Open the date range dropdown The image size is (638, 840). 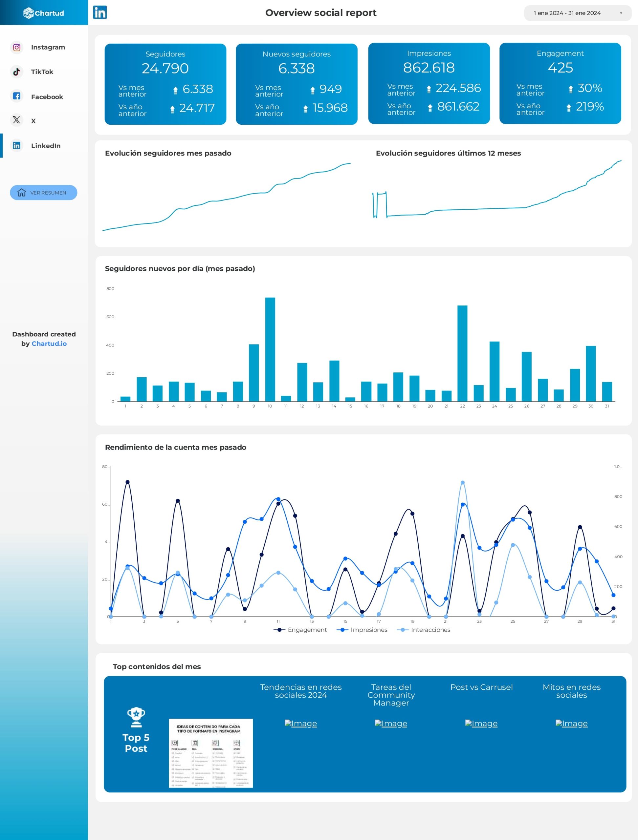pyautogui.click(x=567, y=13)
